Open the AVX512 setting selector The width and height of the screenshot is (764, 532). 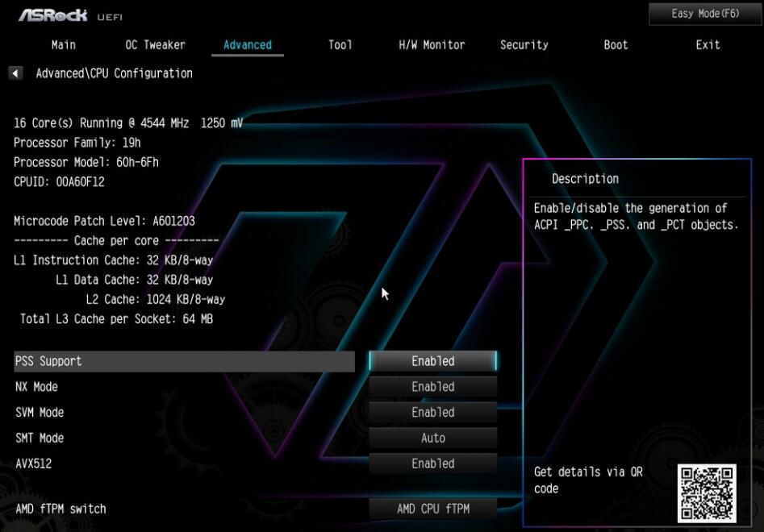432,463
